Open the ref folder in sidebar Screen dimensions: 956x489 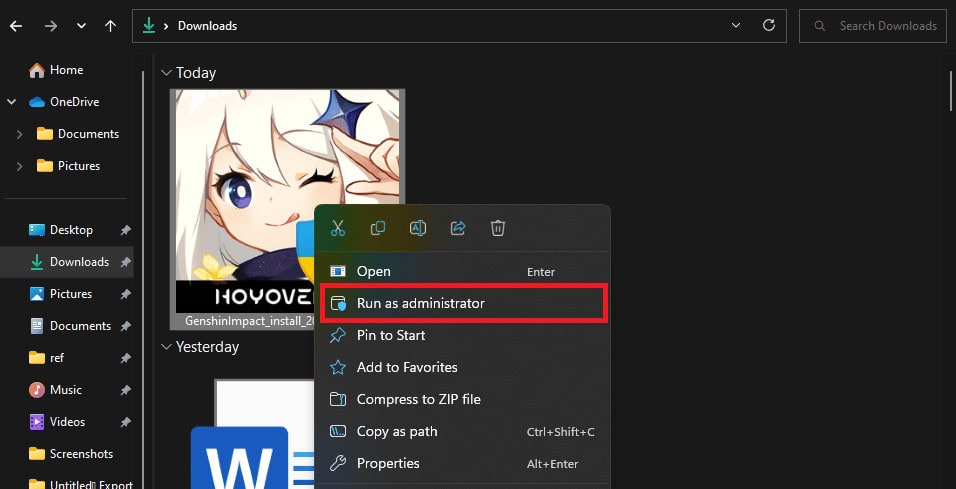pos(46,358)
